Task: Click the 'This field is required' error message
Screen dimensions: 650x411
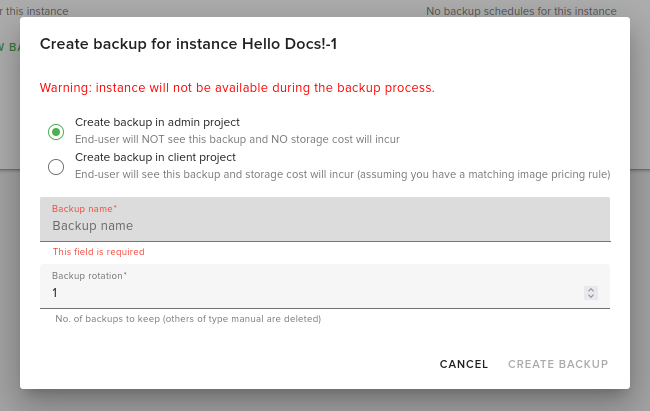Action: pos(98,252)
